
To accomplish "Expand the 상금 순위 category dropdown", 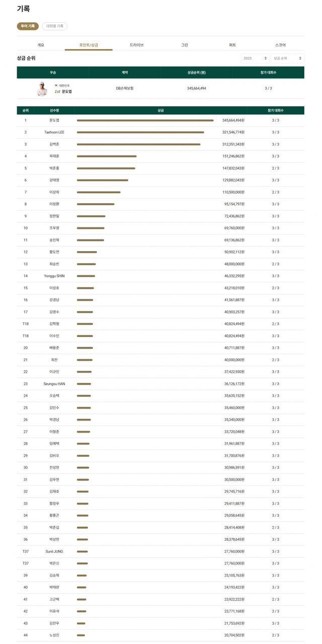I will [x=287, y=58].
